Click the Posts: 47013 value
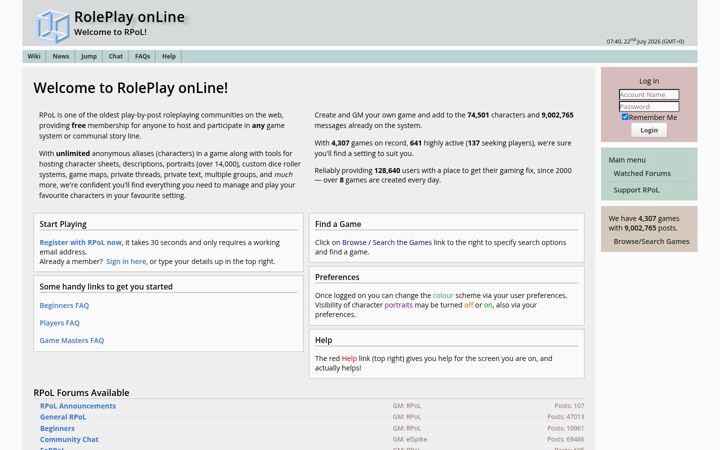 (x=566, y=417)
